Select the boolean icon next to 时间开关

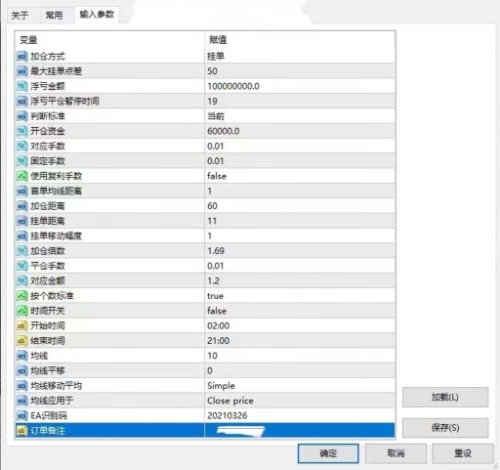[x=22, y=311]
